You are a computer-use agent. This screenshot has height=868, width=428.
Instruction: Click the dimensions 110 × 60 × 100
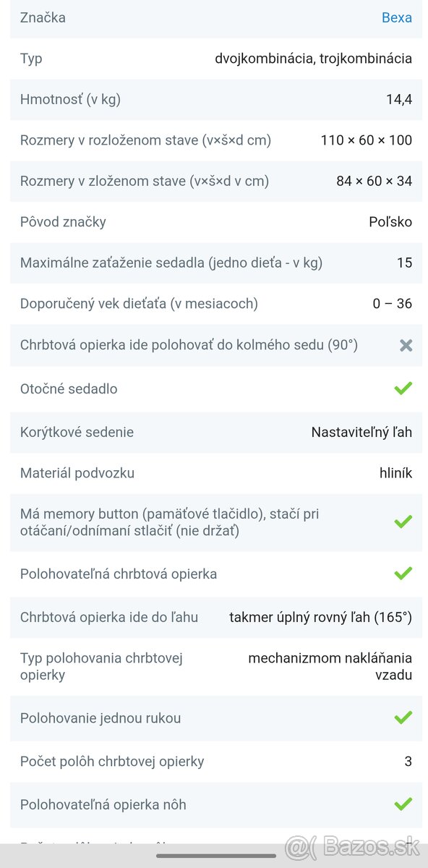tap(366, 140)
